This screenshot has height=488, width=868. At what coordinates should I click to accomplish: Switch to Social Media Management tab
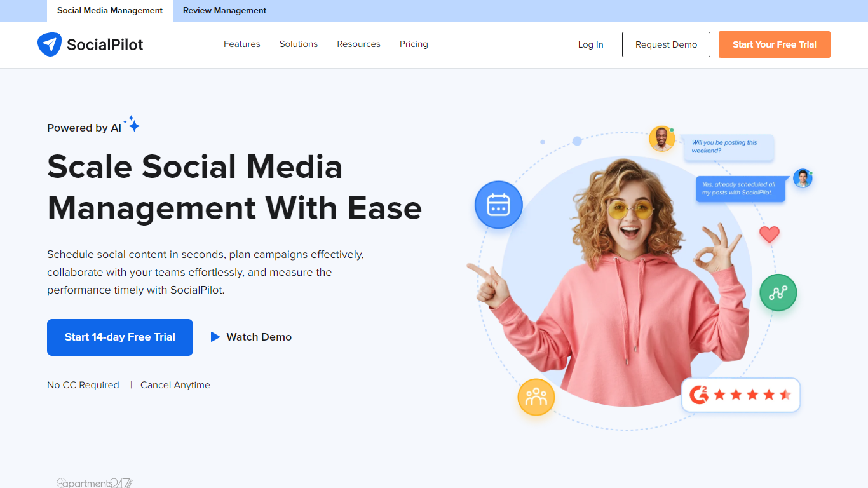pos(110,11)
